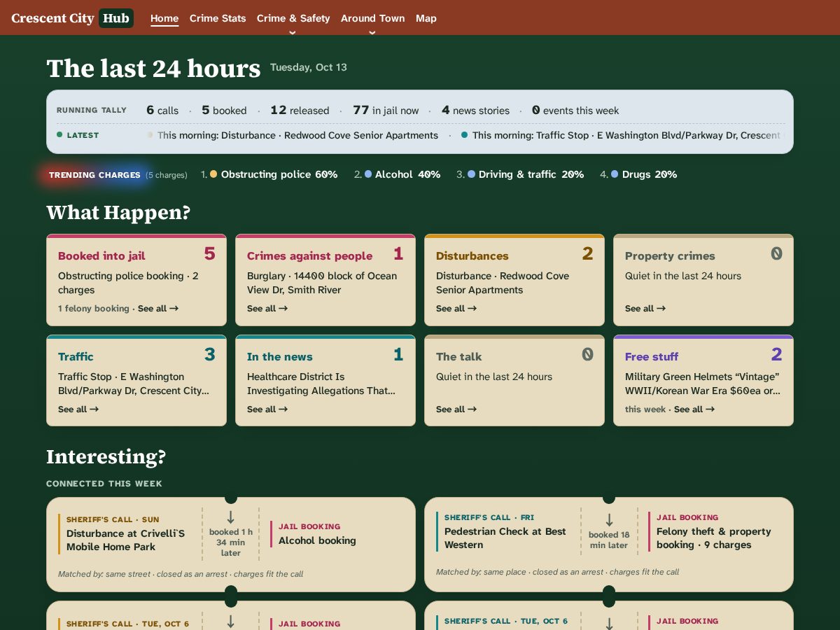Click the 5 booked tally

click(224, 110)
